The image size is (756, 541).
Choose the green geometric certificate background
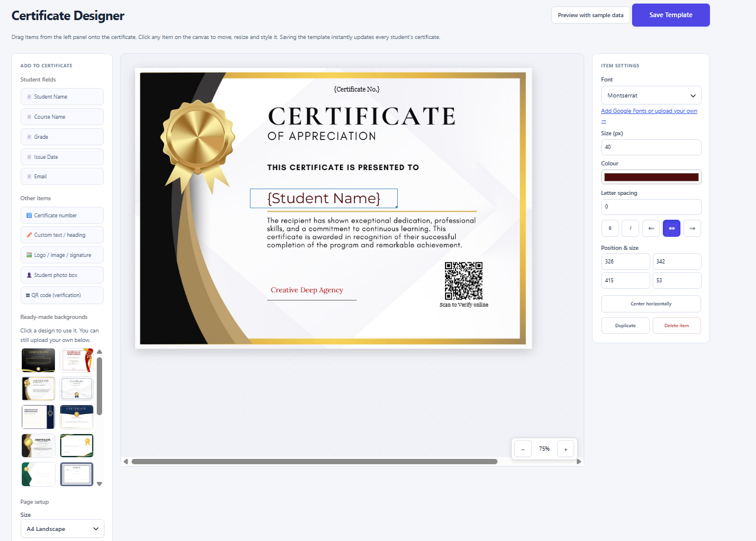click(38, 474)
